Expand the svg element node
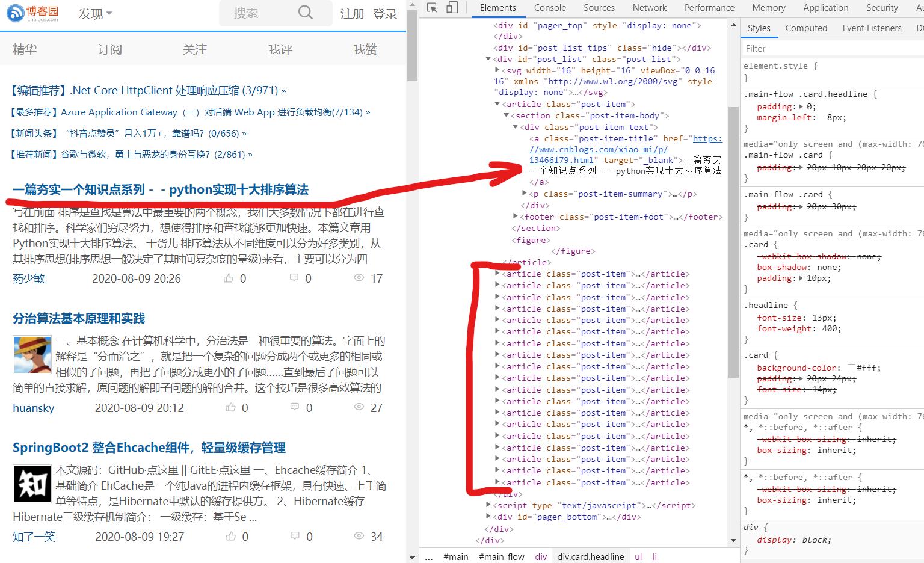The height and width of the screenshot is (563, 924). tap(497, 70)
